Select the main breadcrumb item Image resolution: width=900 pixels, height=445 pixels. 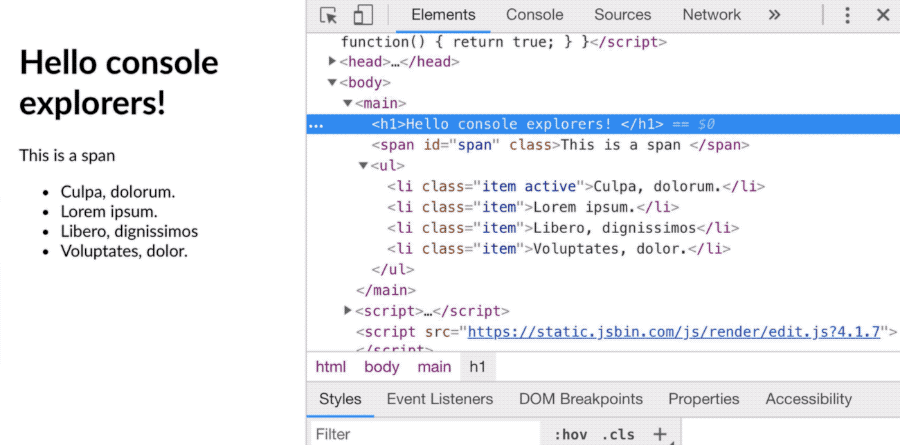(434, 367)
